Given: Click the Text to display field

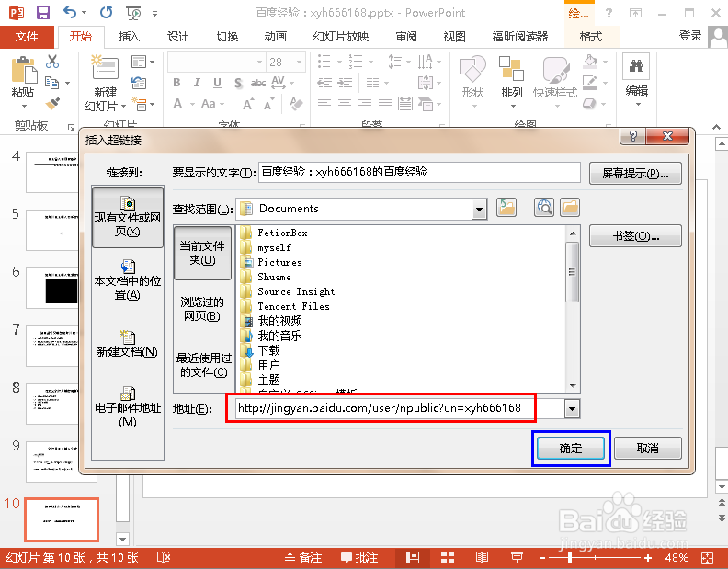Looking at the screenshot, I should click(419, 172).
